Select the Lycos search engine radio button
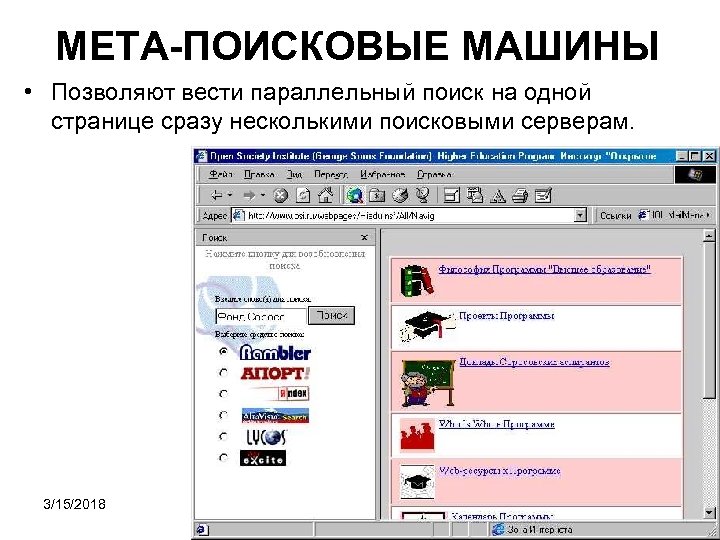The height and width of the screenshot is (540, 720). pyautogui.click(x=224, y=436)
